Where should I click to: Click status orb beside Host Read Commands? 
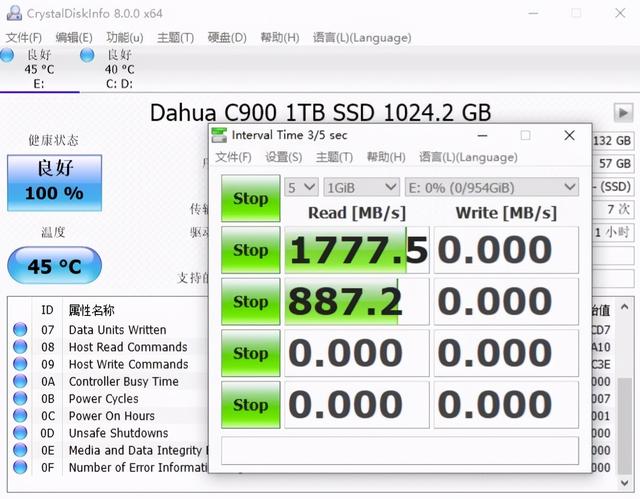pyautogui.click(x=20, y=347)
